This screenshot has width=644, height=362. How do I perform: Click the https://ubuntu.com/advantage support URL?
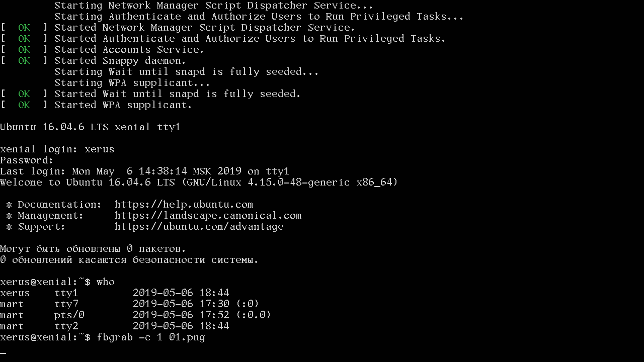coord(199,227)
